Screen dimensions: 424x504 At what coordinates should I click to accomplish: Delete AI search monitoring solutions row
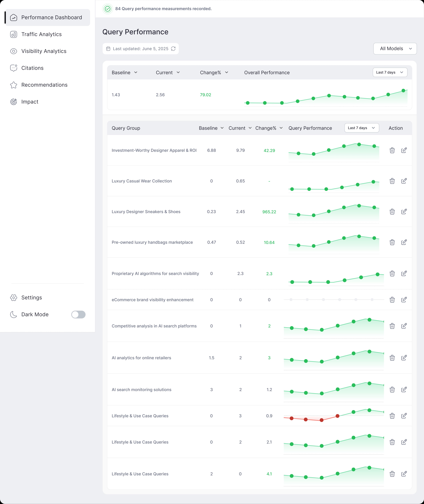point(392,390)
